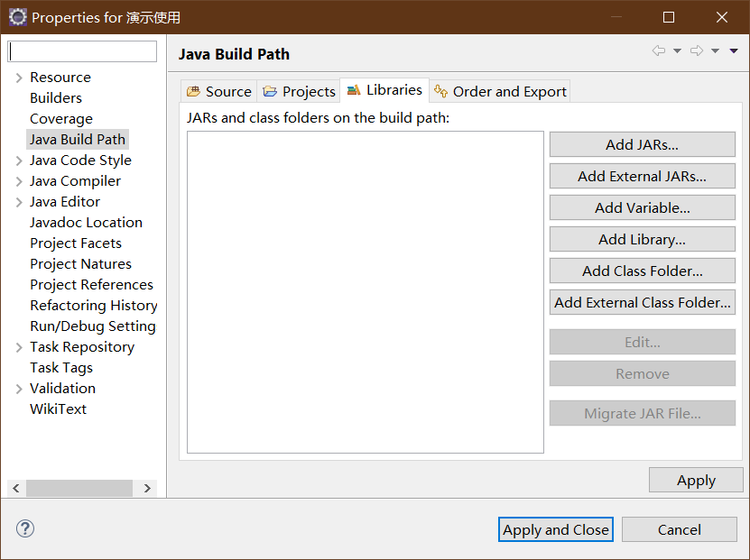Click Add External JARs... button
The width and height of the screenshot is (750, 560).
(x=643, y=176)
